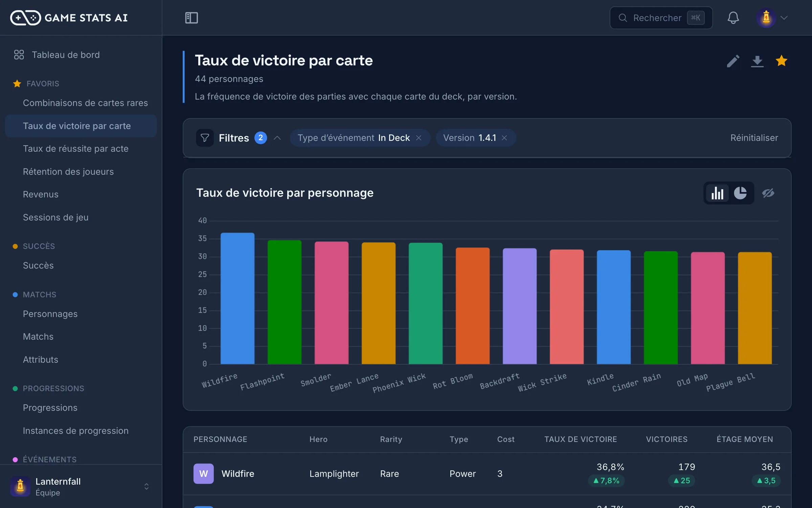The width and height of the screenshot is (812, 508).
Task: Open notifications bell
Action: coord(733,18)
